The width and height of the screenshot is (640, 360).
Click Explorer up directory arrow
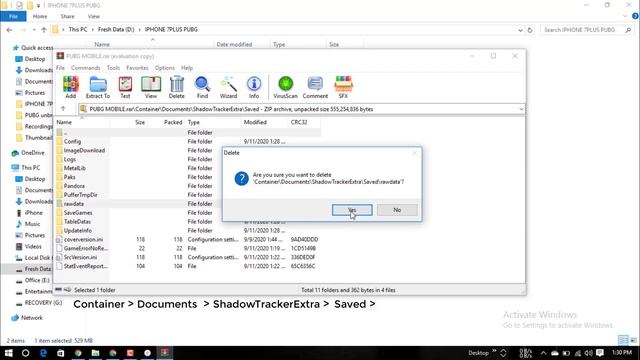[x=44, y=30]
